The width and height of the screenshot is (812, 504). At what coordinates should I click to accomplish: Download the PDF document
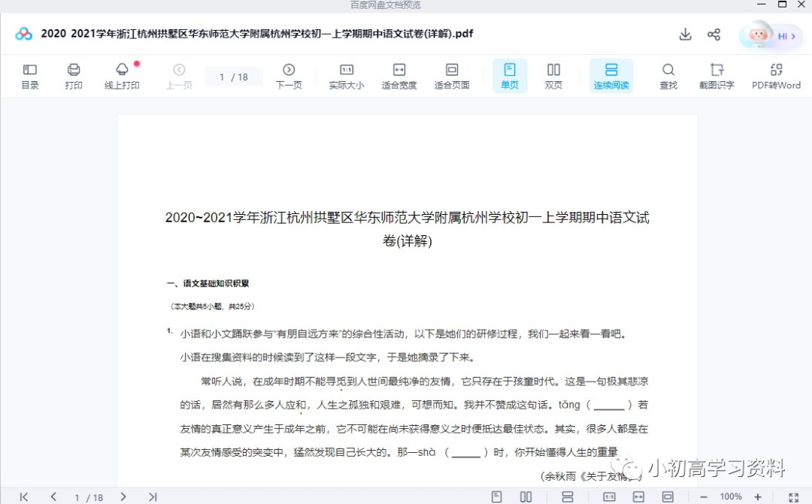(x=685, y=35)
